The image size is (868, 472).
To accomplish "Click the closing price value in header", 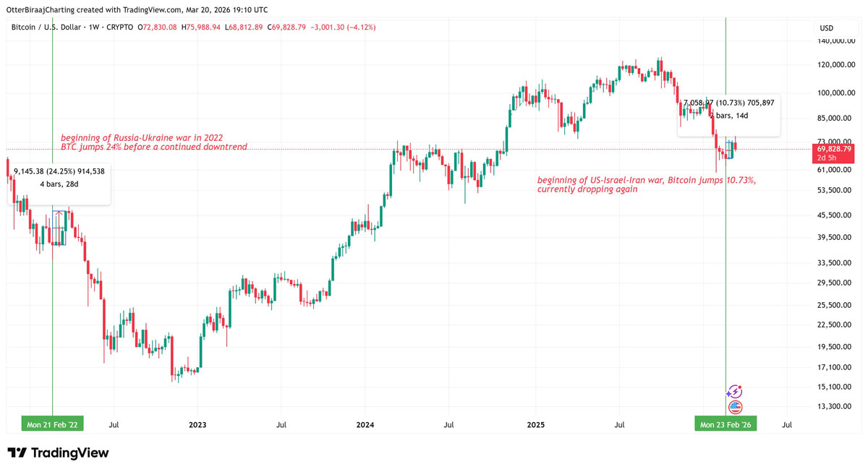I will click(x=288, y=27).
